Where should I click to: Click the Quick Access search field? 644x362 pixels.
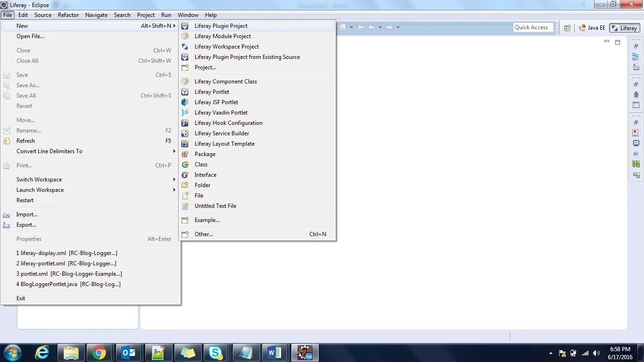[x=533, y=27]
